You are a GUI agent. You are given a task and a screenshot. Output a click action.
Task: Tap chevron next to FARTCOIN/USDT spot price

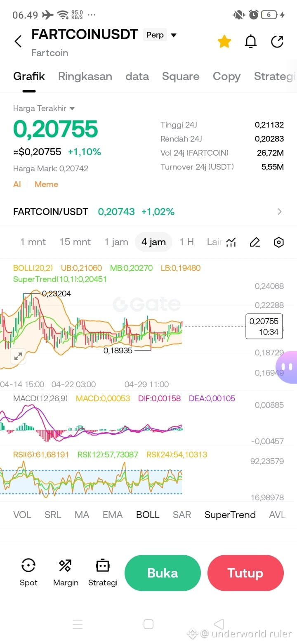point(280,212)
